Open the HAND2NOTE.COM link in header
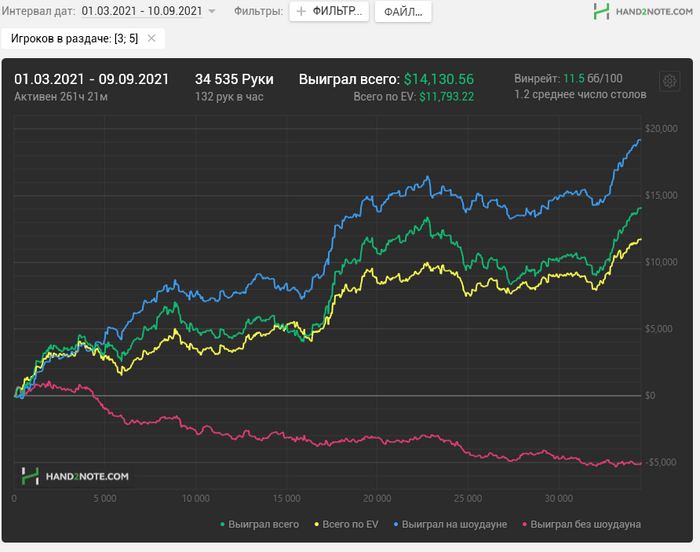This screenshot has height=552, width=700. 654,12
